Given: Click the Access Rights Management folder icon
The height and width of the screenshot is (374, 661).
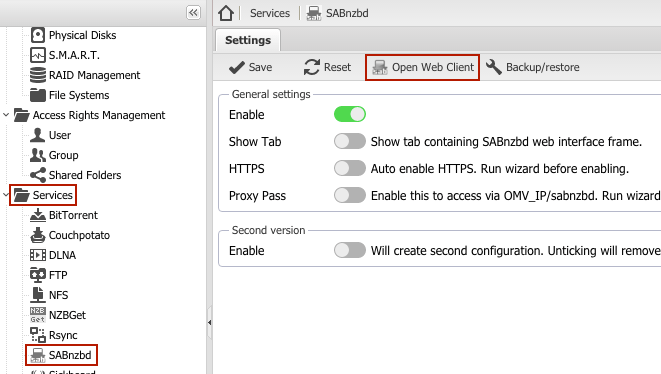Looking at the screenshot, I should pos(21,115).
